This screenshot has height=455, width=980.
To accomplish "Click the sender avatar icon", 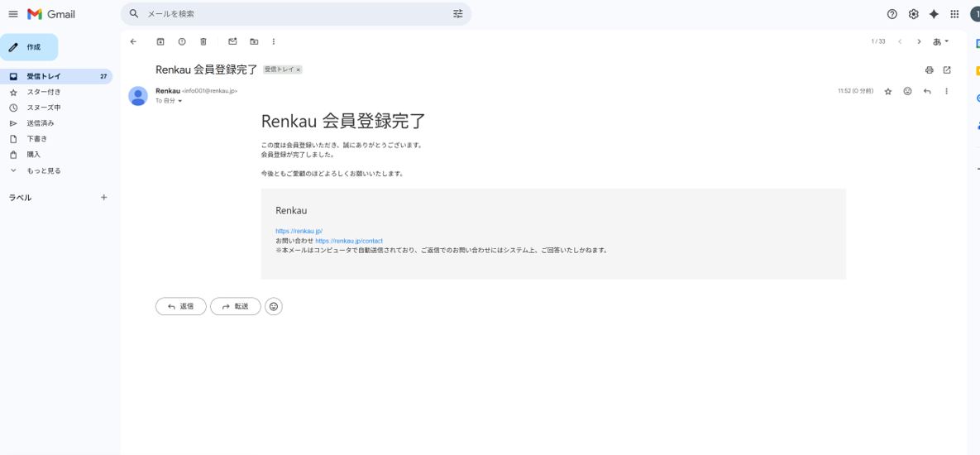I will (x=138, y=96).
